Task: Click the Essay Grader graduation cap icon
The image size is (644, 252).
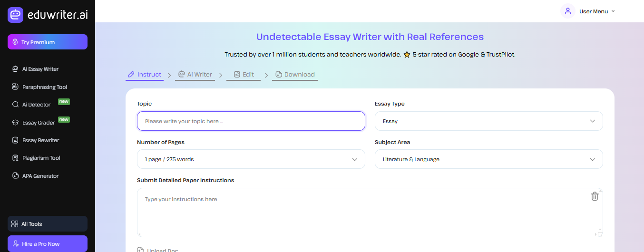Action: tap(15, 123)
